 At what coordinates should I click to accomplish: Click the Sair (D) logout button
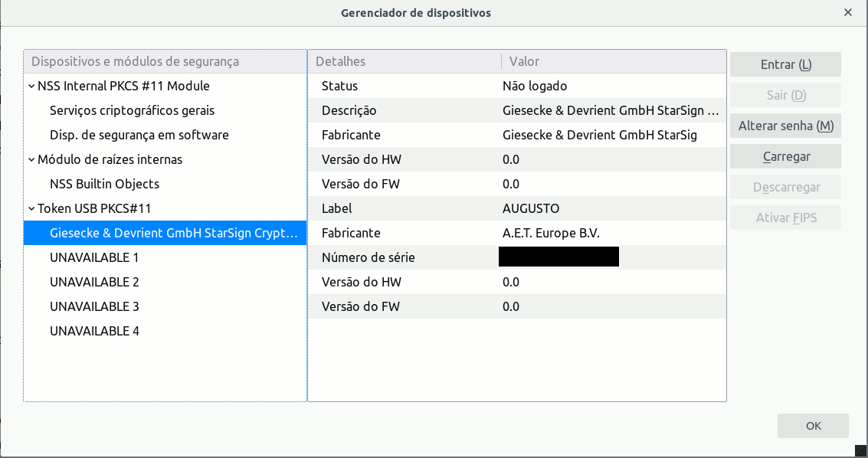pyautogui.click(x=785, y=95)
